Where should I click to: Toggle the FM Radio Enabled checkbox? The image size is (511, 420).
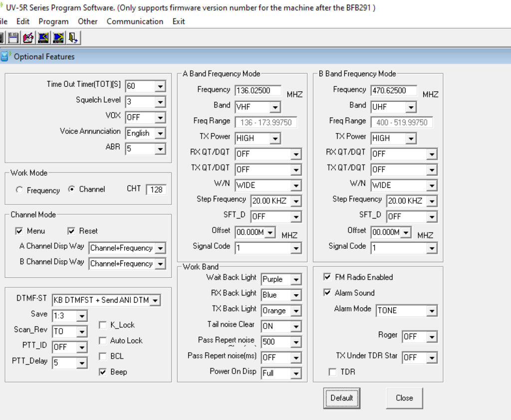click(x=327, y=277)
